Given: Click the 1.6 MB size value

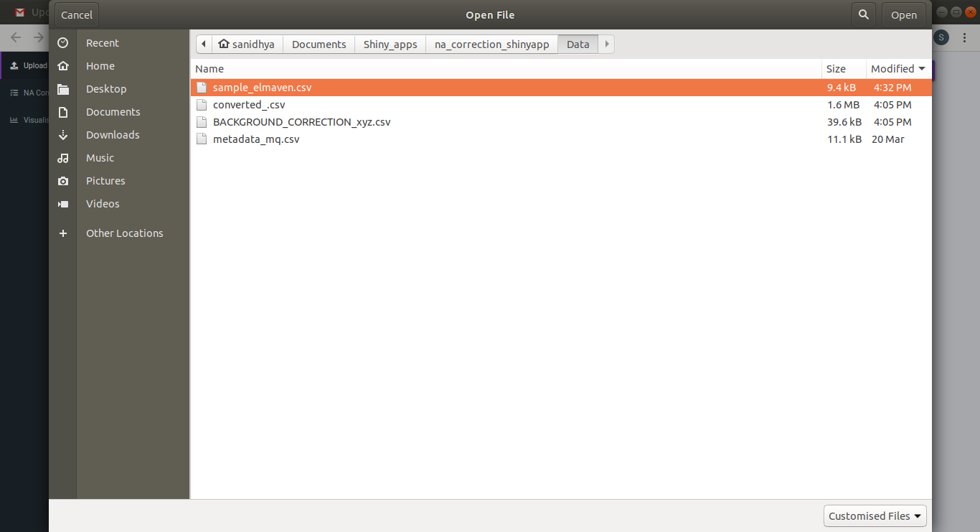Looking at the screenshot, I should (x=844, y=105).
